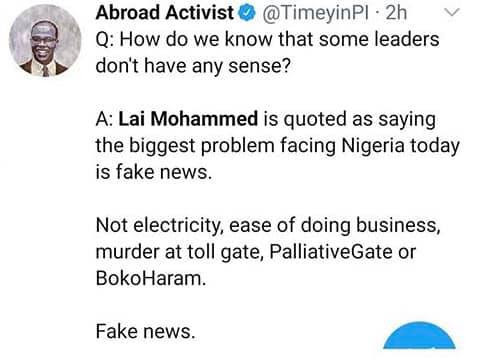Tap the blue floating compose button
The image size is (484, 361).
[x=419, y=335]
